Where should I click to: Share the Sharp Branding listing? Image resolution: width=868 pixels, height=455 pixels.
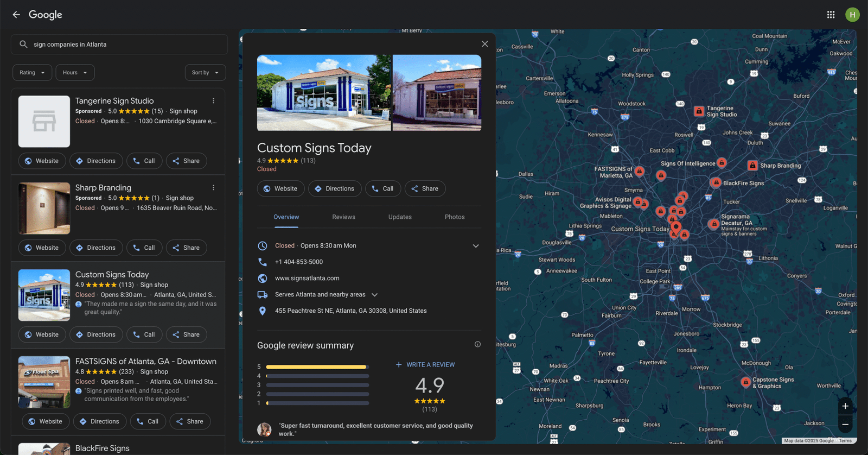tap(186, 248)
